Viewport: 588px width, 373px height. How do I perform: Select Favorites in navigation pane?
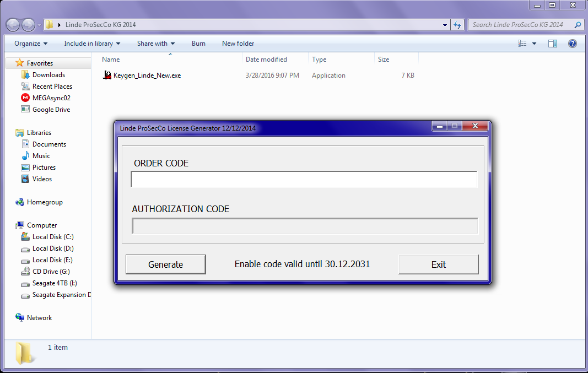click(x=40, y=63)
